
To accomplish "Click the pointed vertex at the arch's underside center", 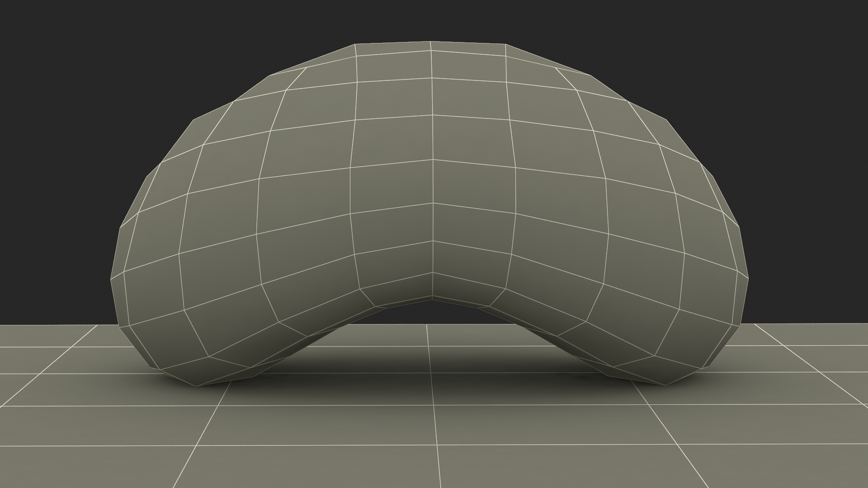I will point(433,297).
